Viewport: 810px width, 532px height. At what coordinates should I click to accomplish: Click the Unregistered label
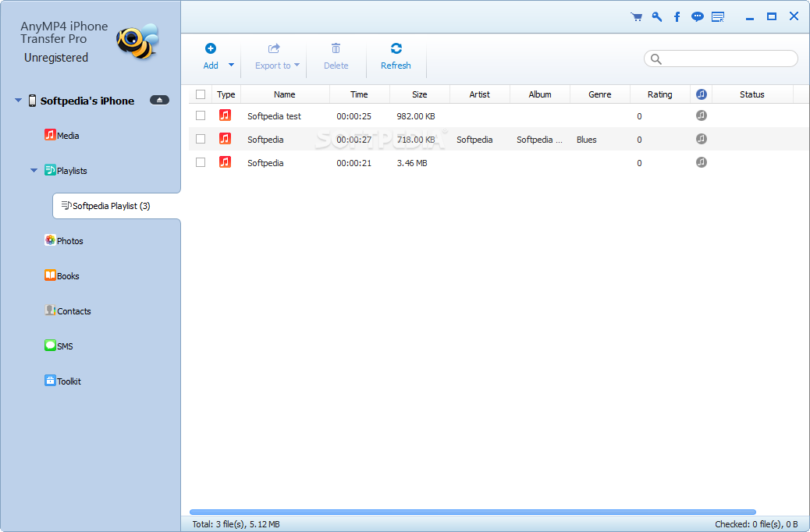click(x=55, y=57)
